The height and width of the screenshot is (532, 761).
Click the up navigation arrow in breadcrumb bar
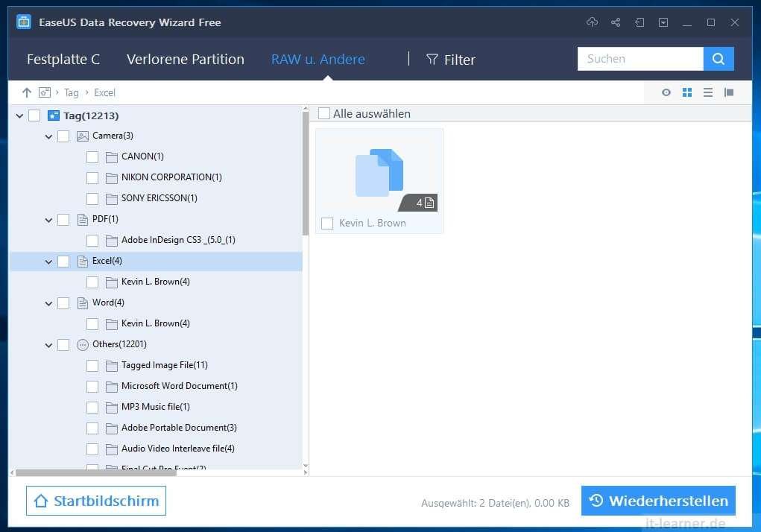point(27,92)
